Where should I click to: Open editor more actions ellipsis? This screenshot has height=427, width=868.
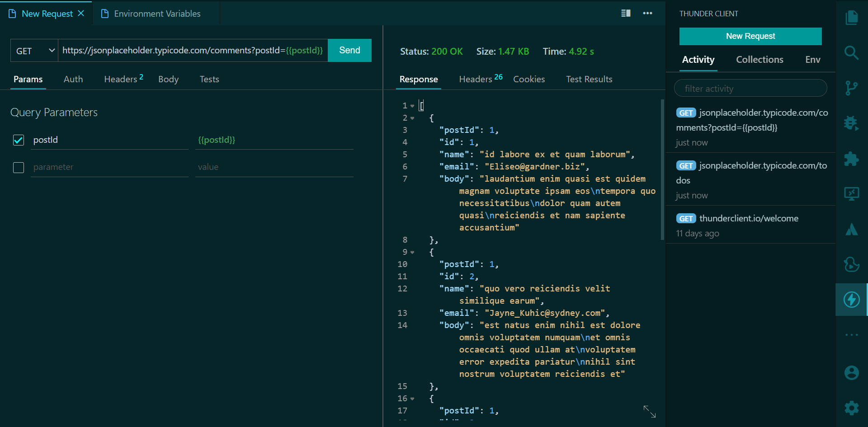tap(647, 13)
